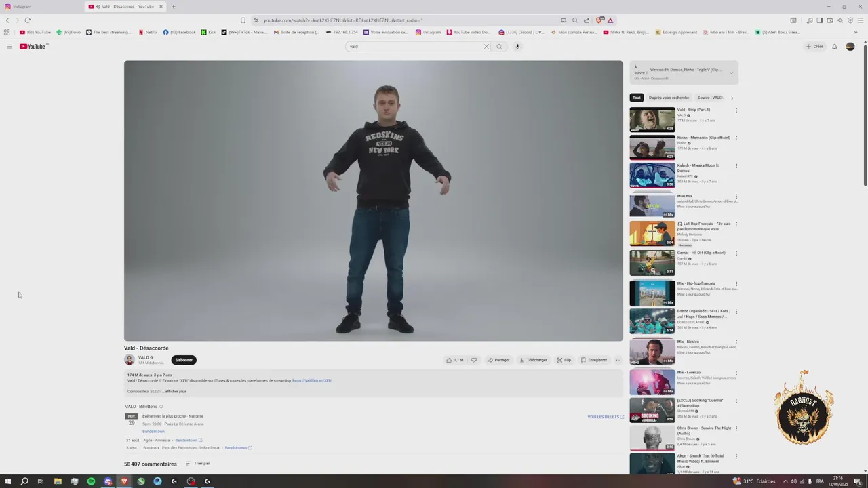Follow the VOIR LES BILLETS link
868x488 pixels.
coord(606,417)
